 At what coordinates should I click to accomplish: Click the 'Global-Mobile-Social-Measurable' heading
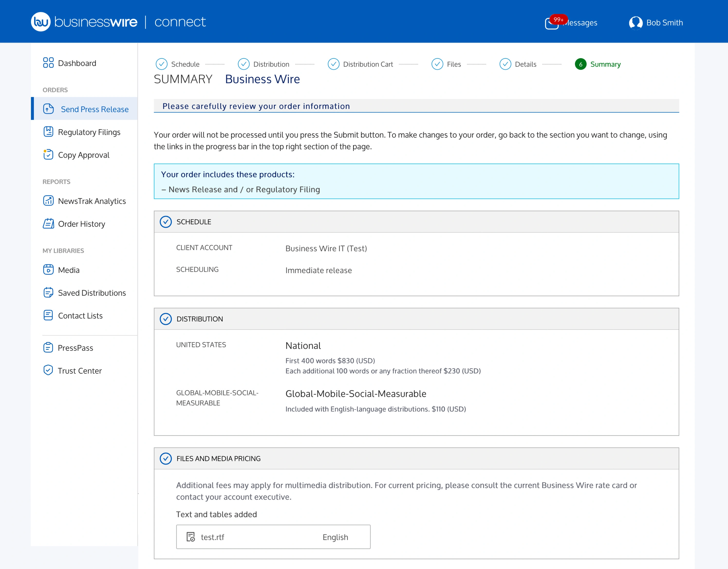point(356,394)
